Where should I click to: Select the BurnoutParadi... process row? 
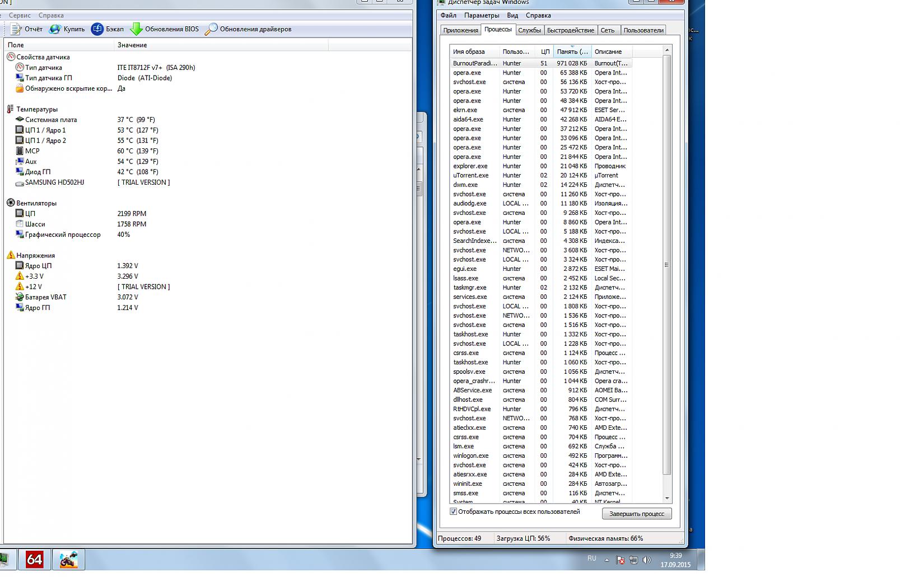point(541,63)
